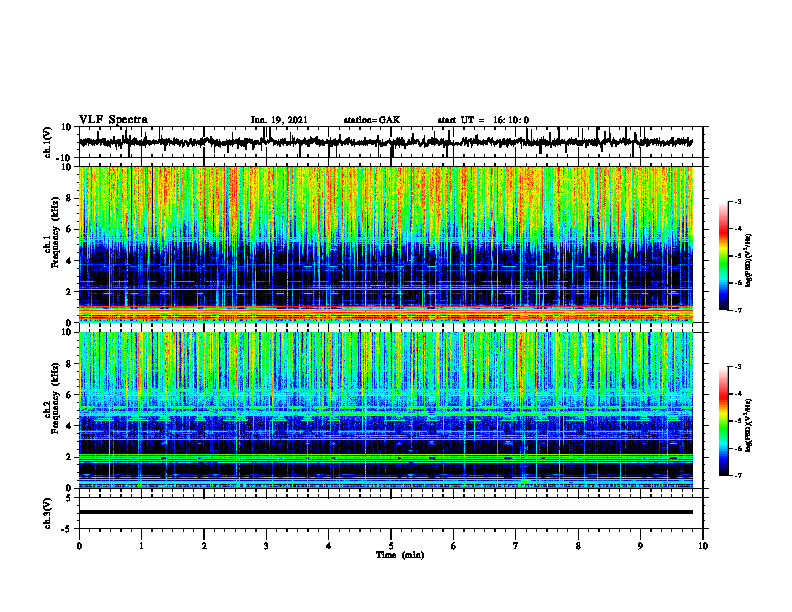This screenshot has height=612, width=792.
Task: Click the "2" kHz tick on the ch.2 frequency axis
Action: 69,457
